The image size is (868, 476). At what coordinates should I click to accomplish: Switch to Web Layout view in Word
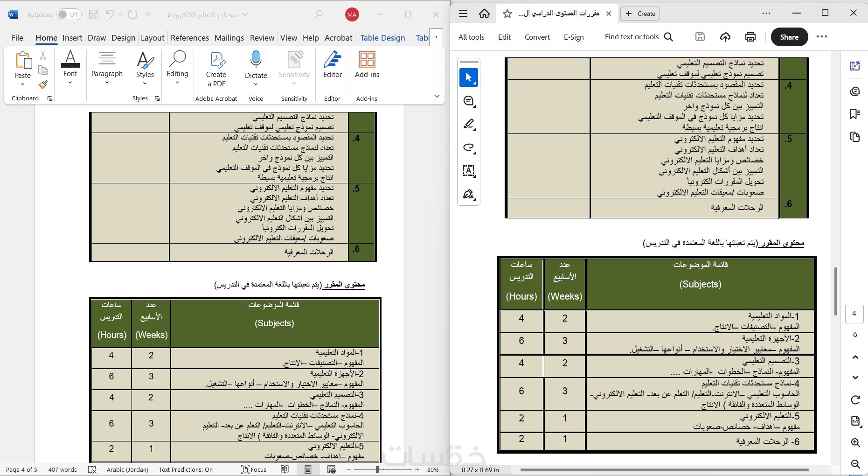coord(331,469)
